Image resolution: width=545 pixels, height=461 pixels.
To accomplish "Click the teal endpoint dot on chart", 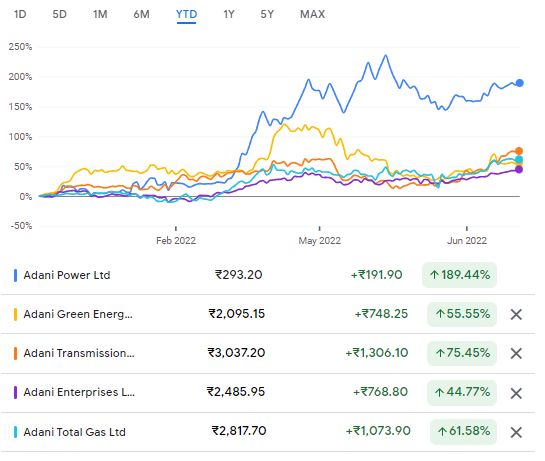I will (519, 160).
